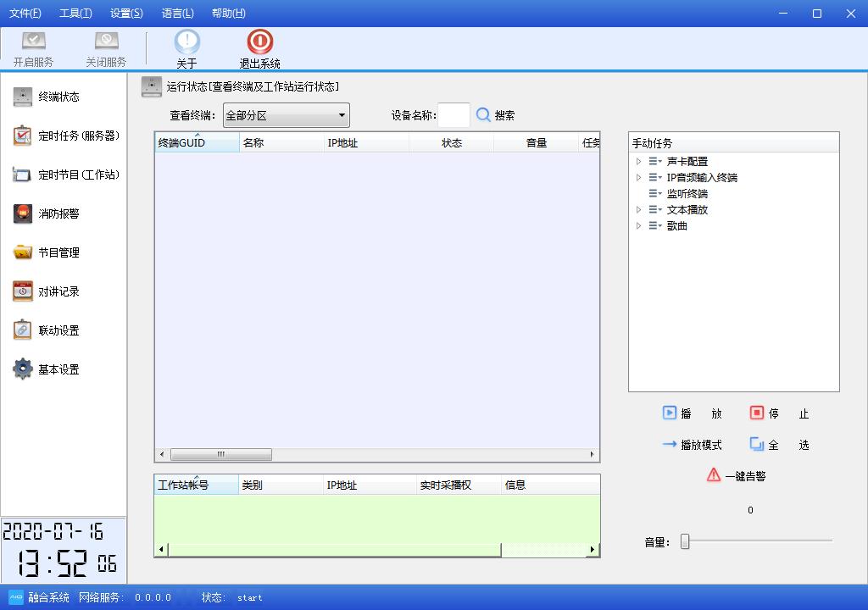The height and width of the screenshot is (610, 868).
Task: View 对讲记录 intercom records
Action: click(x=55, y=291)
